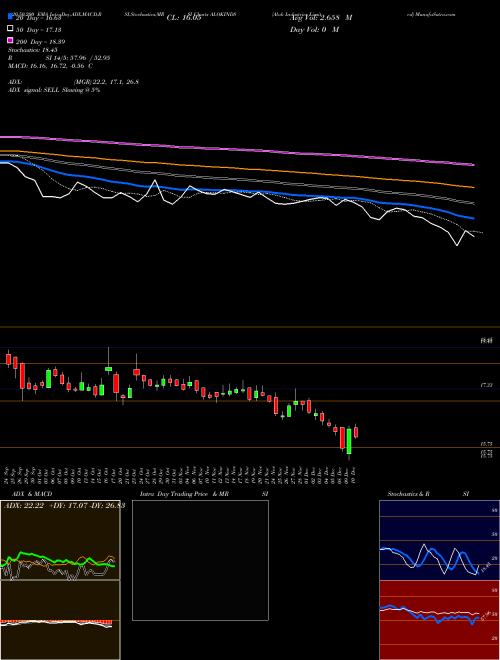
Task: Click the 'MACD: 16.16, 16.72, -0.56' readout
Action: (x=48, y=66)
